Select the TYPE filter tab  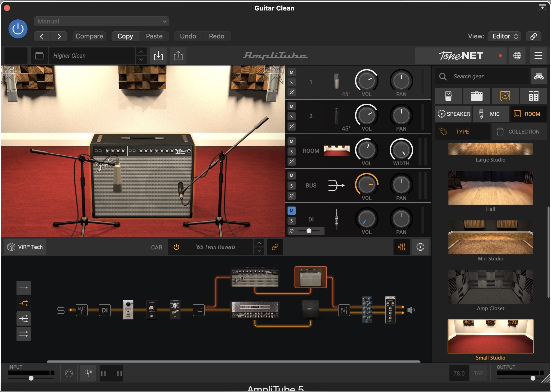click(462, 132)
